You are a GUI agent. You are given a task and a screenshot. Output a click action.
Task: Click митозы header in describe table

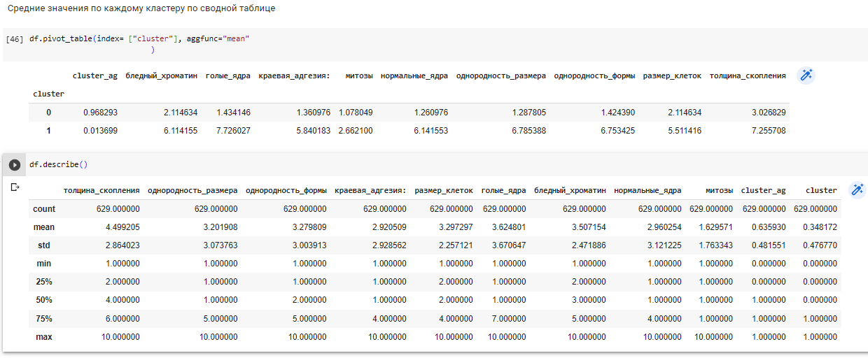(x=720, y=190)
